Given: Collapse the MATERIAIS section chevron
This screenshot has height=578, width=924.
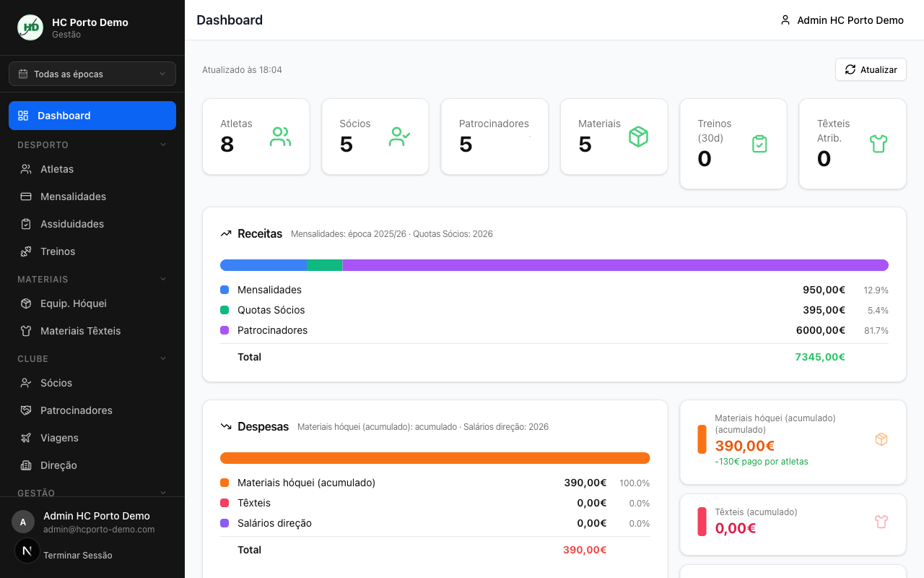Looking at the screenshot, I should point(163,279).
